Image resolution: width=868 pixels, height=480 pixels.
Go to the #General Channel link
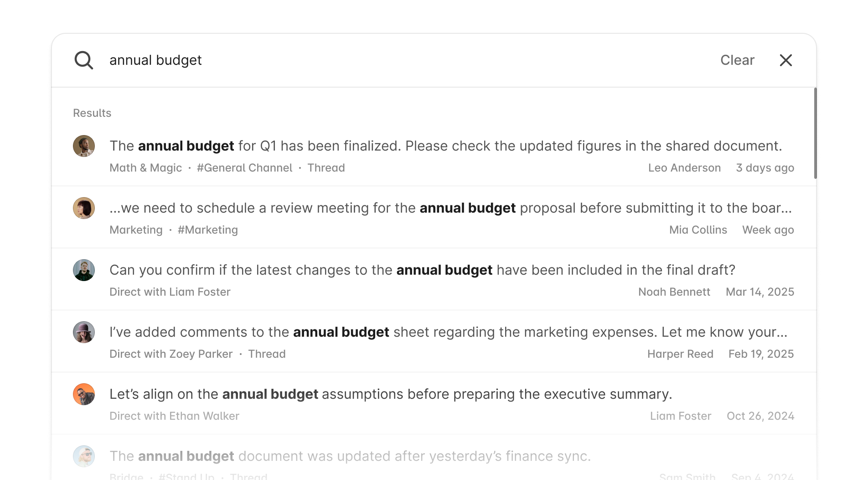coord(244,168)
